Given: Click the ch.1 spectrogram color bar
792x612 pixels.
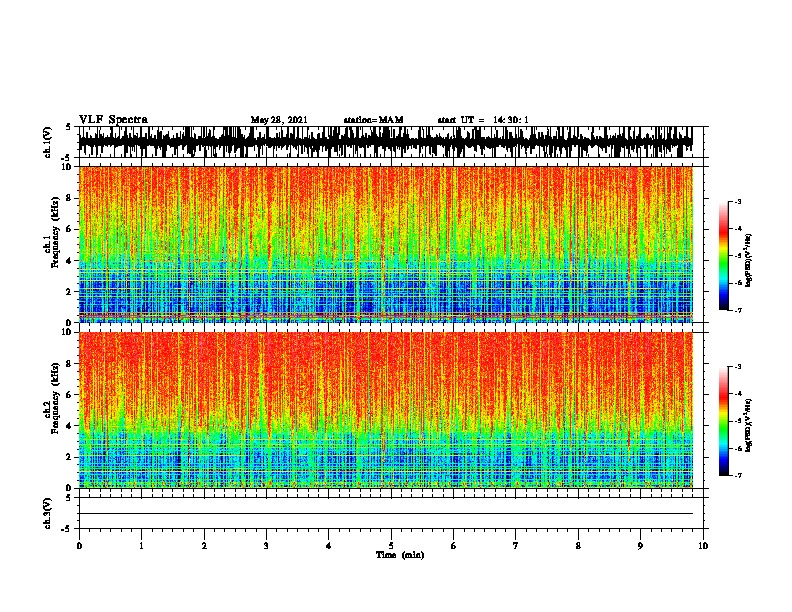Looking at the screenshot, I should (x=724, y=256).
